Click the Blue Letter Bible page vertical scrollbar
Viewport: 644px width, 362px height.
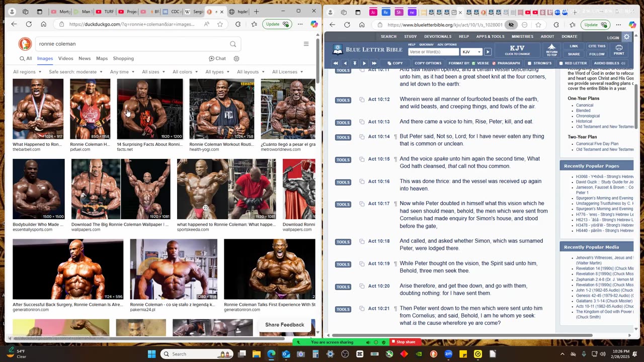tap(636, 106)
